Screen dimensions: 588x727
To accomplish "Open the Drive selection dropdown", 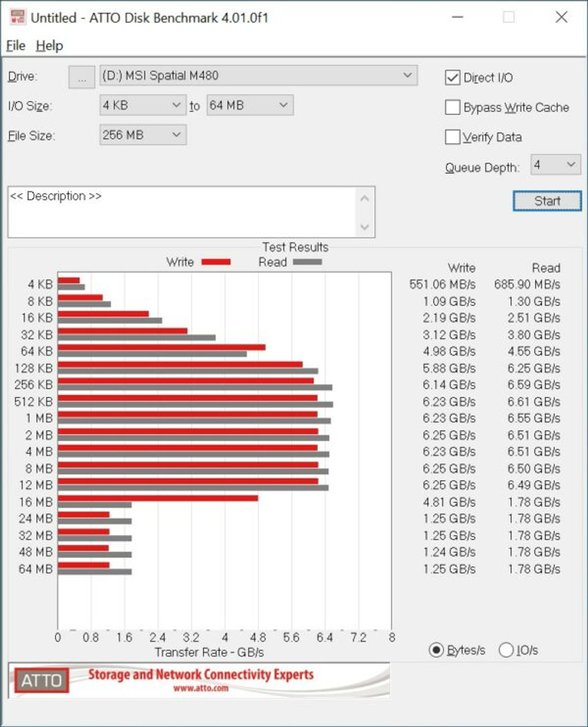I will point(259,75).
